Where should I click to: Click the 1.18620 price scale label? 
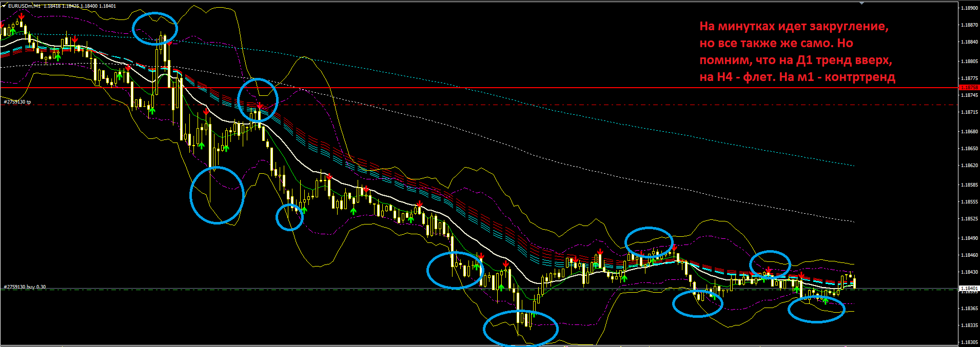969,166
